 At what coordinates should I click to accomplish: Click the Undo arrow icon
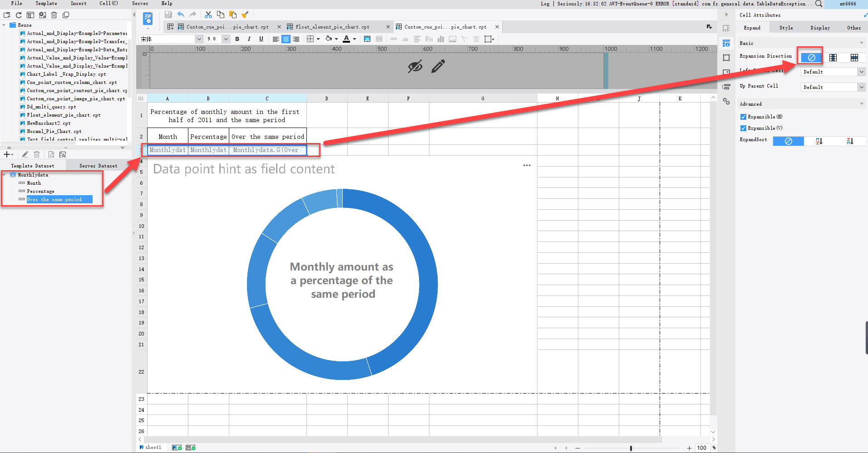[x=181, y=15]
